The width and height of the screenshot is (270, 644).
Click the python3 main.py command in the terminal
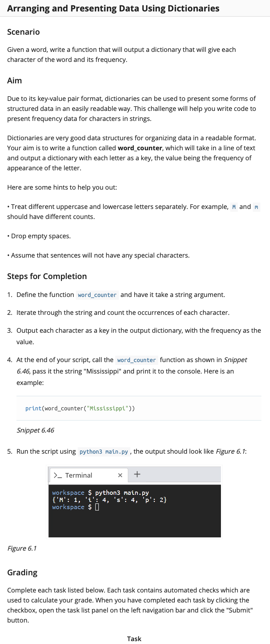(122, 493)
